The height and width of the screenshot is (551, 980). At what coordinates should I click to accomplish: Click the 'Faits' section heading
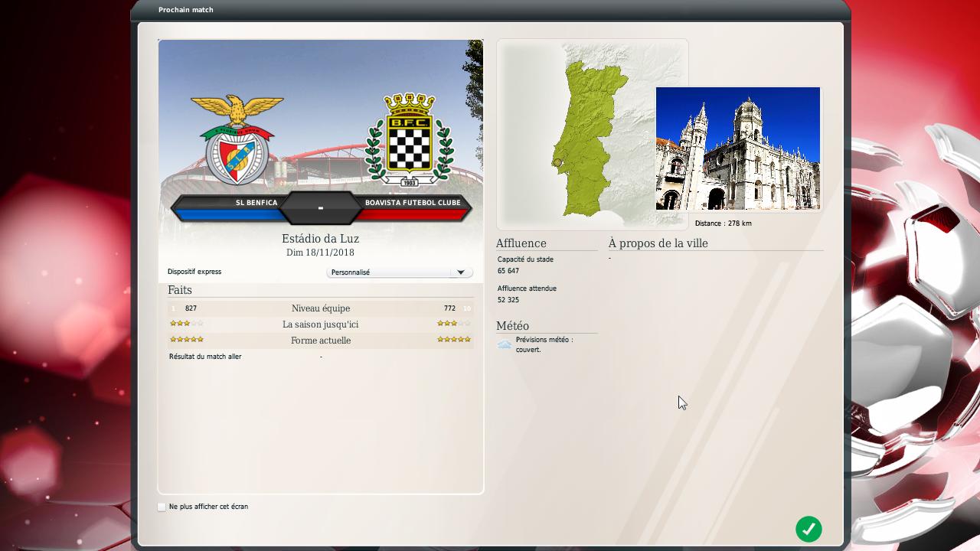180,290
